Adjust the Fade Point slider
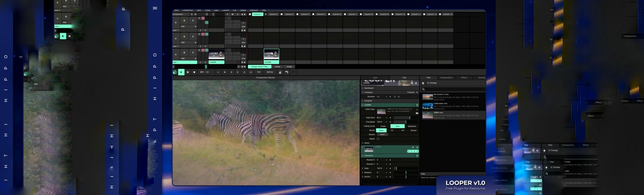644x195 pixels. tap(406, 118)
